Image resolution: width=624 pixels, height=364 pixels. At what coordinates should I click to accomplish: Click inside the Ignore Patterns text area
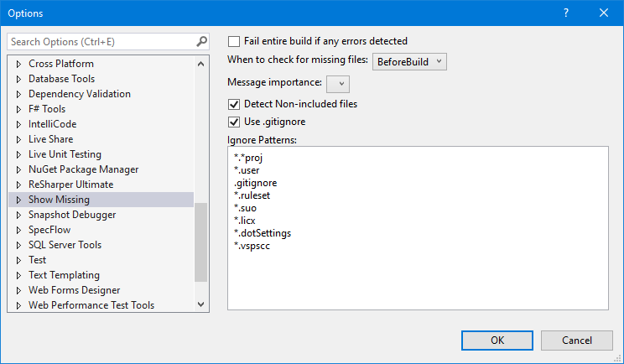[x=418, y=228]
